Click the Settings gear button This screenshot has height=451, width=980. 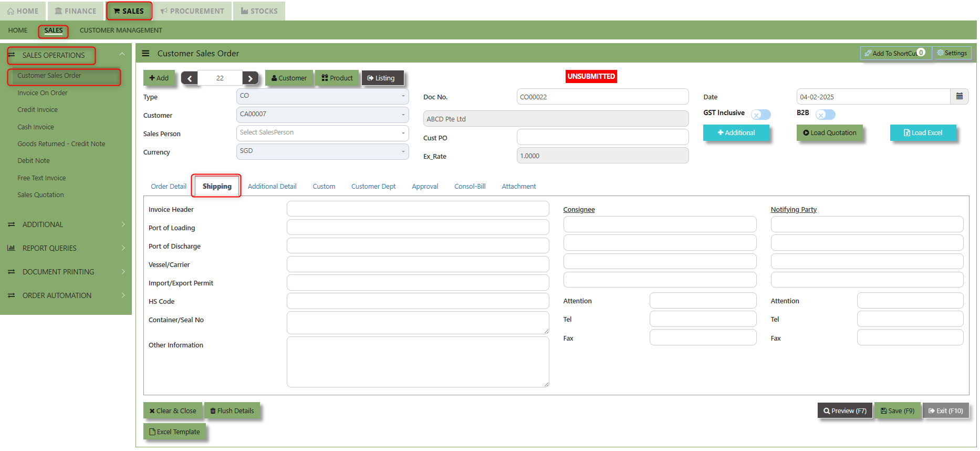pos(952,53)
